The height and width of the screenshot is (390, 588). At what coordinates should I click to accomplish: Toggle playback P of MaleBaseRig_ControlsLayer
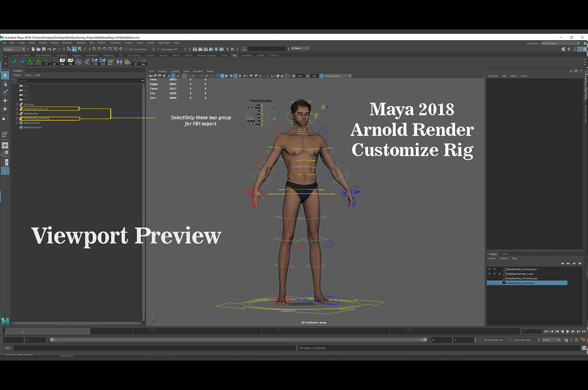[x=495, y=269]
